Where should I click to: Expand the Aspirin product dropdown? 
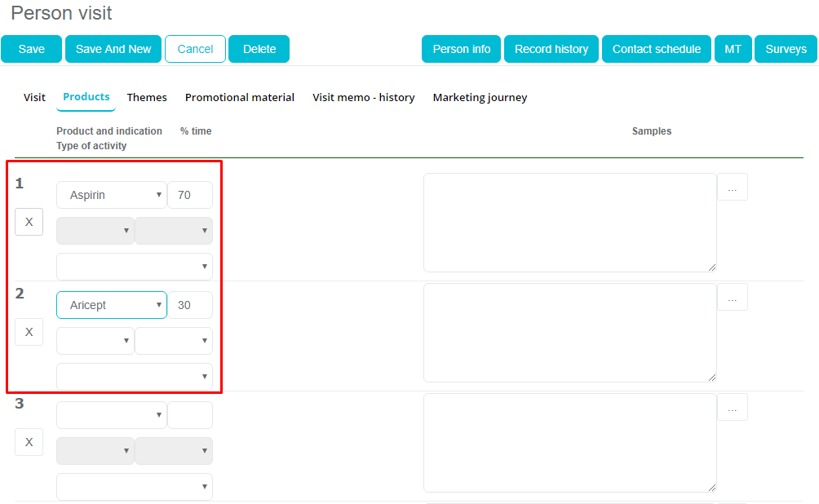[x=111, y=195]
